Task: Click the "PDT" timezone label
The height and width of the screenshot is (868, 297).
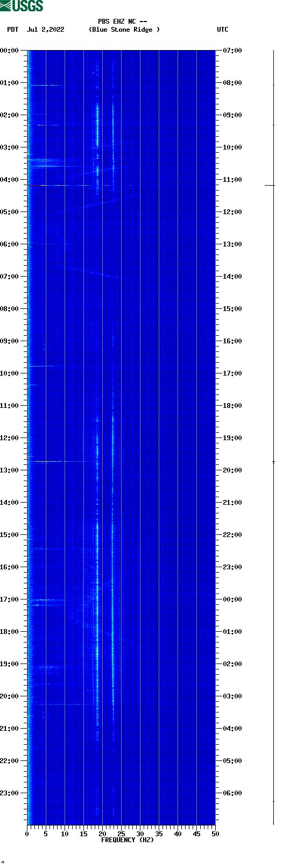Action: 13,30
